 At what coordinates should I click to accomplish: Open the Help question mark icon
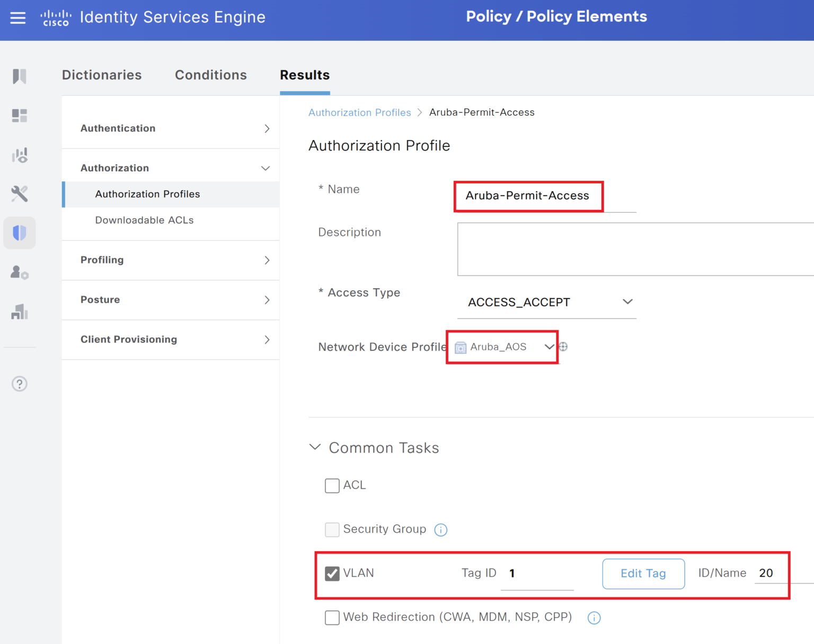pos(20,384)
